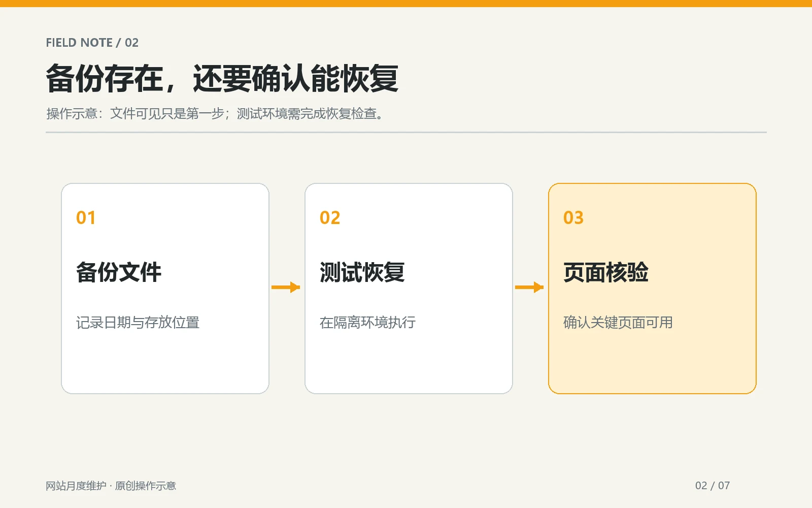Click the subtitle starting with '操作示意'
This screenshot has width=812, height=508.
tap(215, 113)
